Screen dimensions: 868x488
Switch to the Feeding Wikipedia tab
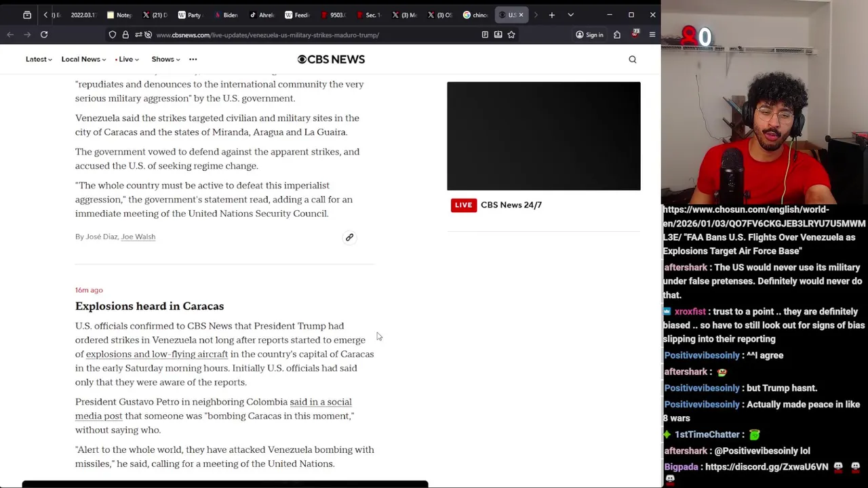[297, 15]
